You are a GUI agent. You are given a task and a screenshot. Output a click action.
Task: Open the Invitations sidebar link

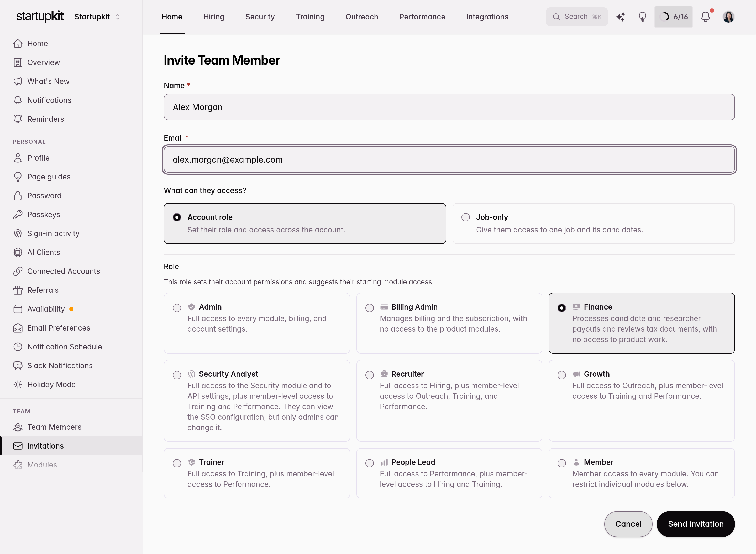pyautogui.click(x=71, y=446)
